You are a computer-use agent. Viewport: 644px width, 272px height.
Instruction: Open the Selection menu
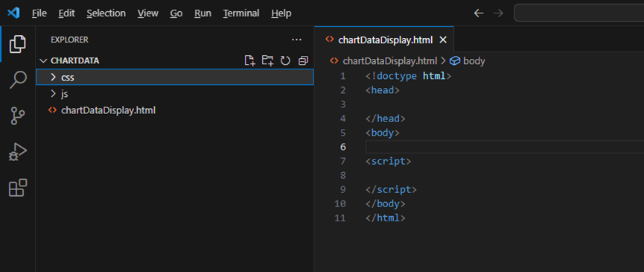click(106, 13)
